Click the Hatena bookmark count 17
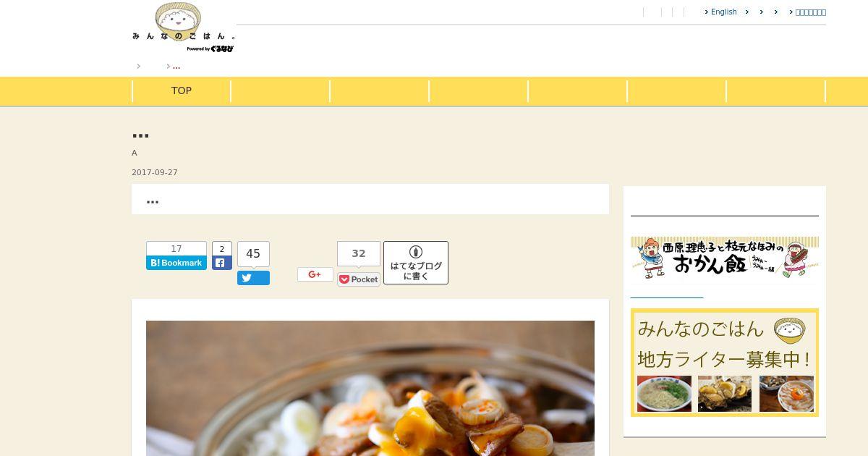Screen dimensions: 868x456 click(176, 248)
